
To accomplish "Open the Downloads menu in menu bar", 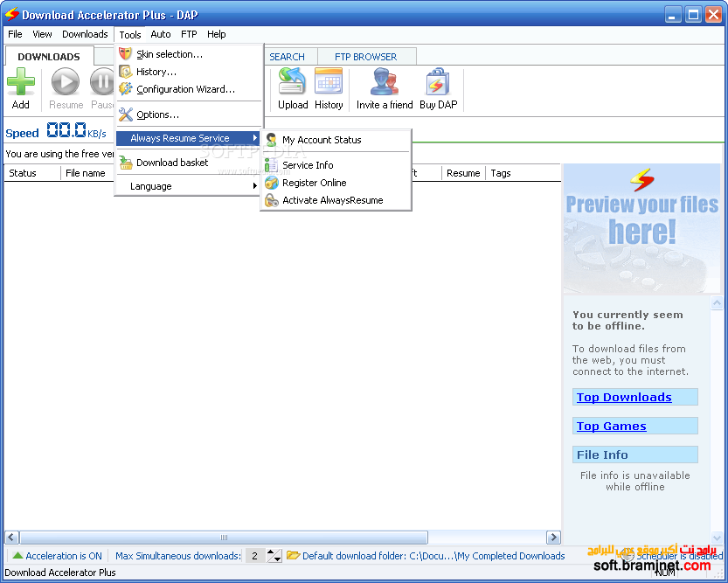I will (85, 34).
